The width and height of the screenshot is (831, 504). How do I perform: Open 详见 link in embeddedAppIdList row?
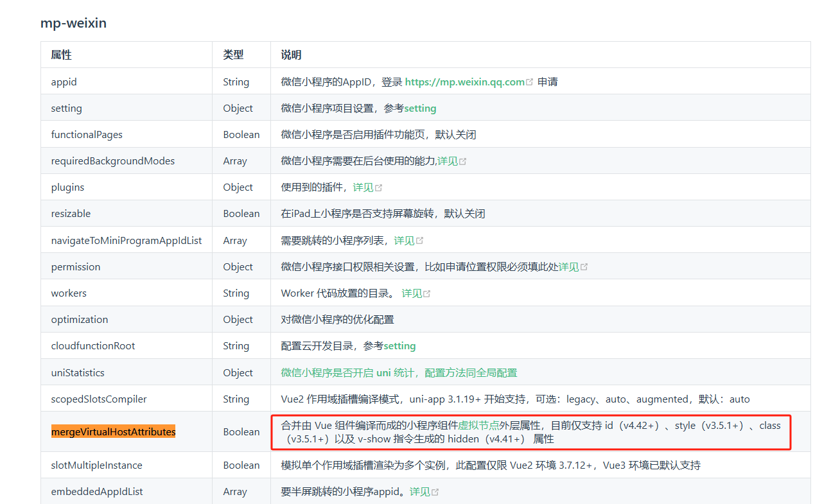(x=420, y=491)
